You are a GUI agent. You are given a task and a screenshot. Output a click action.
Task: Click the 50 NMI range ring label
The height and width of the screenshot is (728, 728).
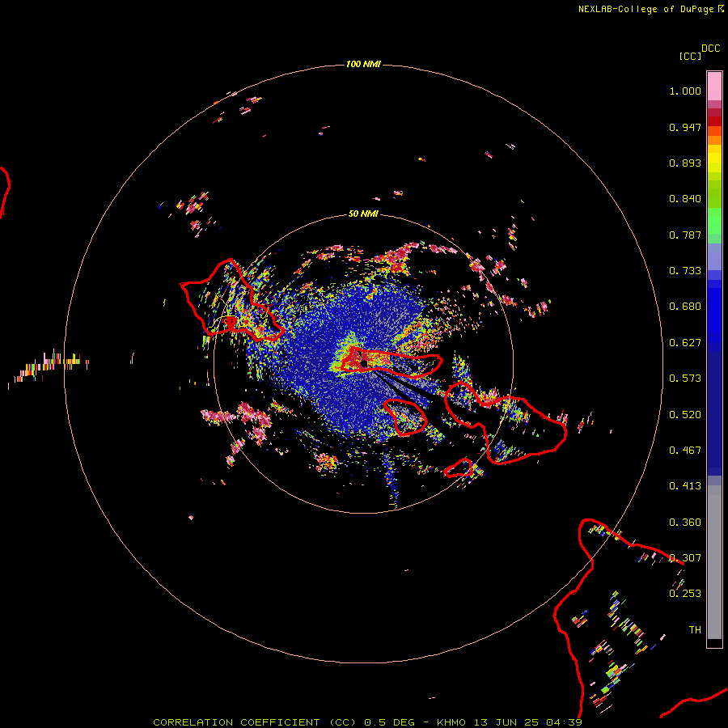coord(363,214)
